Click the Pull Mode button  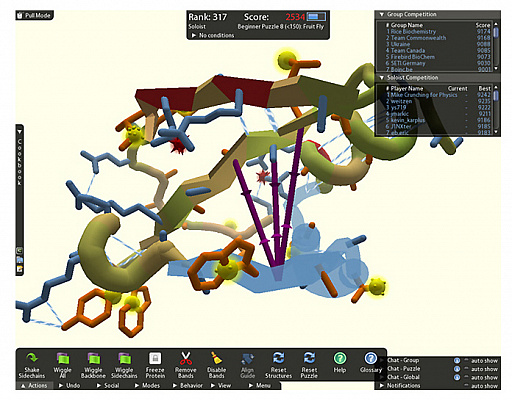34,15
